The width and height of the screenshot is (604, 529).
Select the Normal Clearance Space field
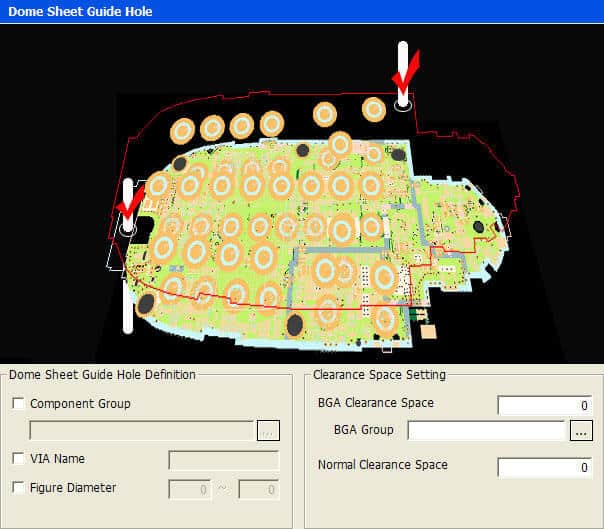tap(544, 467)
